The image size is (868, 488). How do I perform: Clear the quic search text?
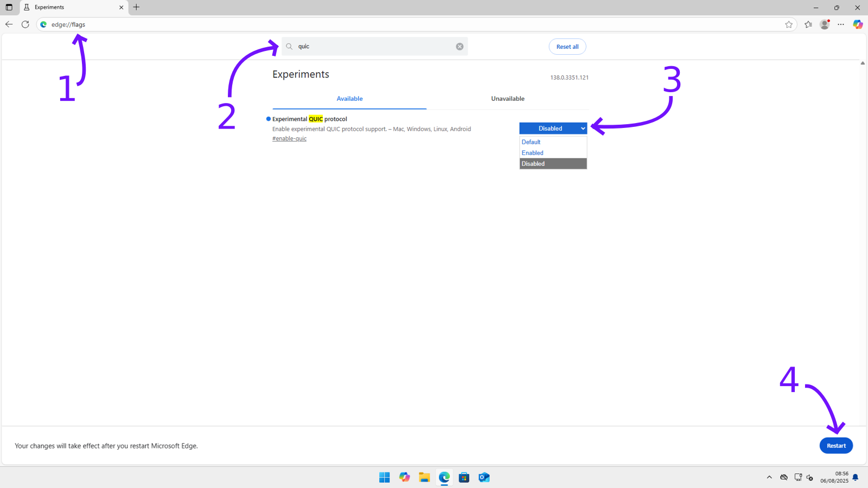459,47
